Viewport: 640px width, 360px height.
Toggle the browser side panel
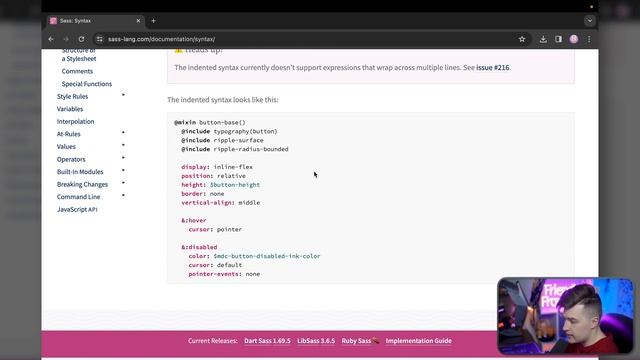pyautogui.click(x=558, y=39)
